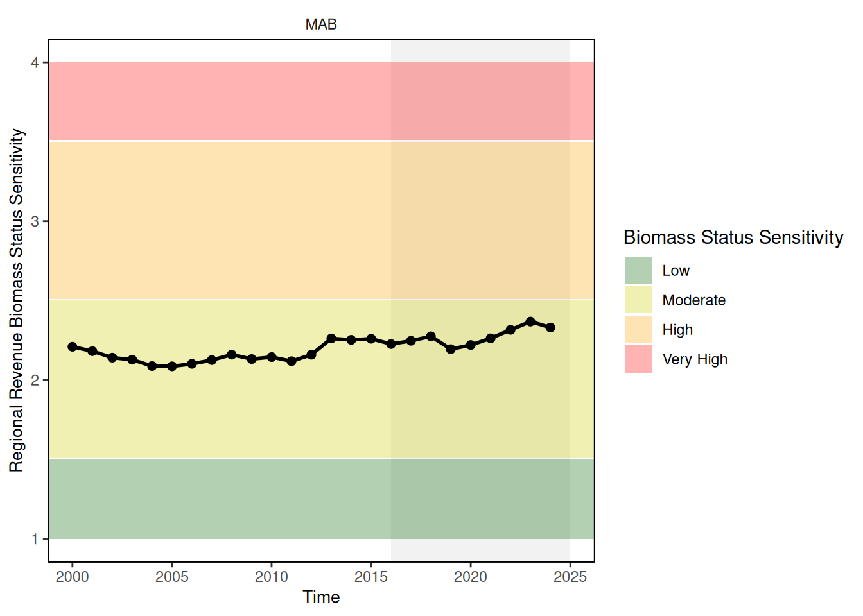Viewport: 863px width, 616px height.
Task: Click the Moderate legend color swatch
Action: [x=638, y=300]
